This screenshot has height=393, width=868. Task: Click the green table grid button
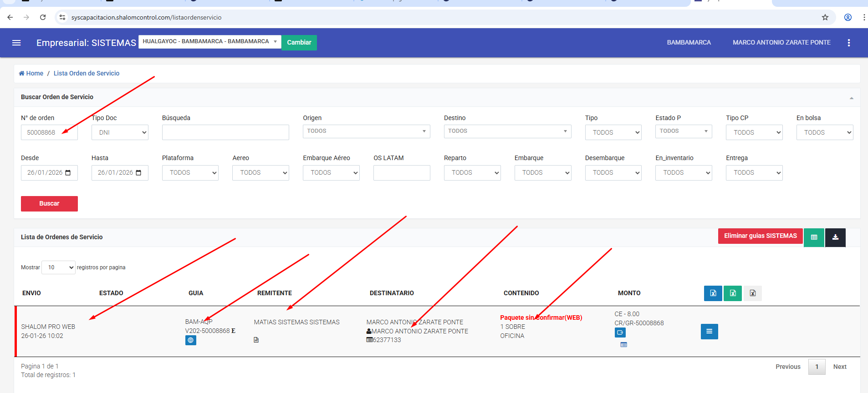pyautogui.click(x=814, y=237)
